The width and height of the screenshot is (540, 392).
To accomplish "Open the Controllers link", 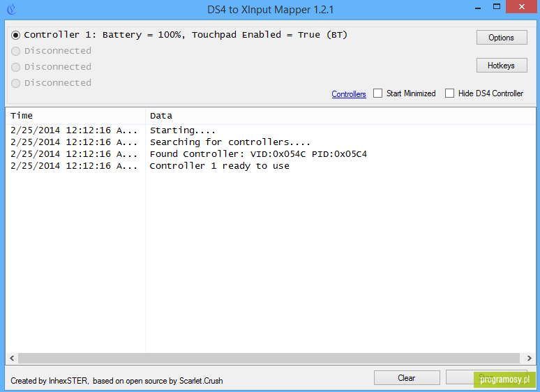I will [349, 94].
